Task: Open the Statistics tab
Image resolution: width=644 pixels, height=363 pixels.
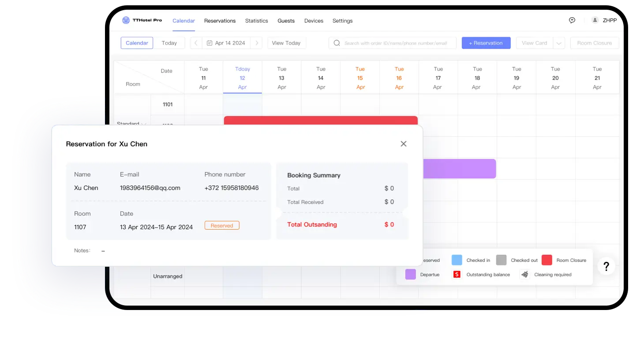Action: point(256,21)
